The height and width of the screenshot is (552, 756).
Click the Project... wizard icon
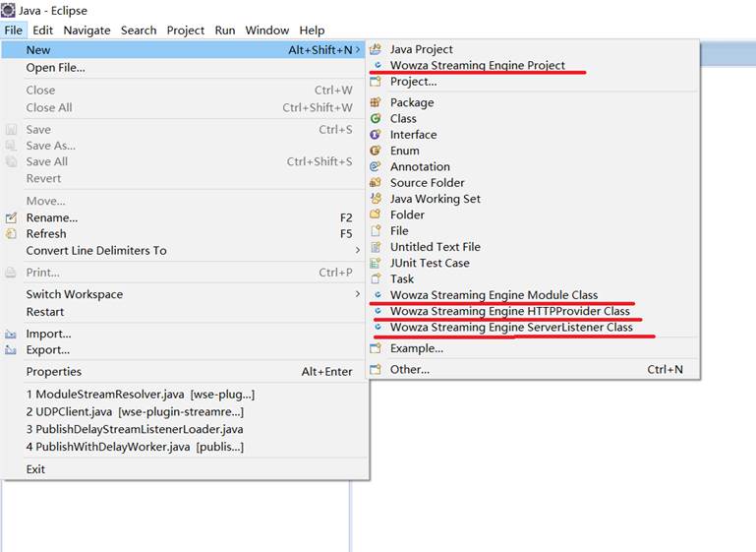(x=376, y=81)
